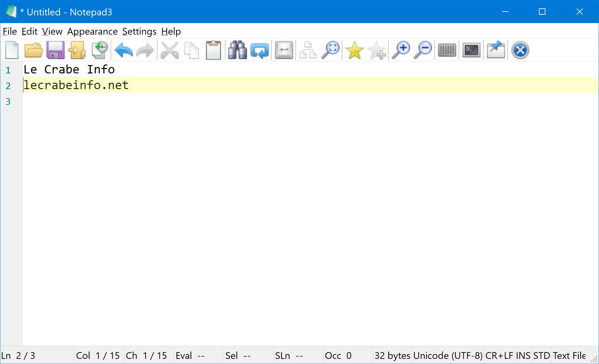
Task: Launch the command prompt icon
Action: point(471,50)
